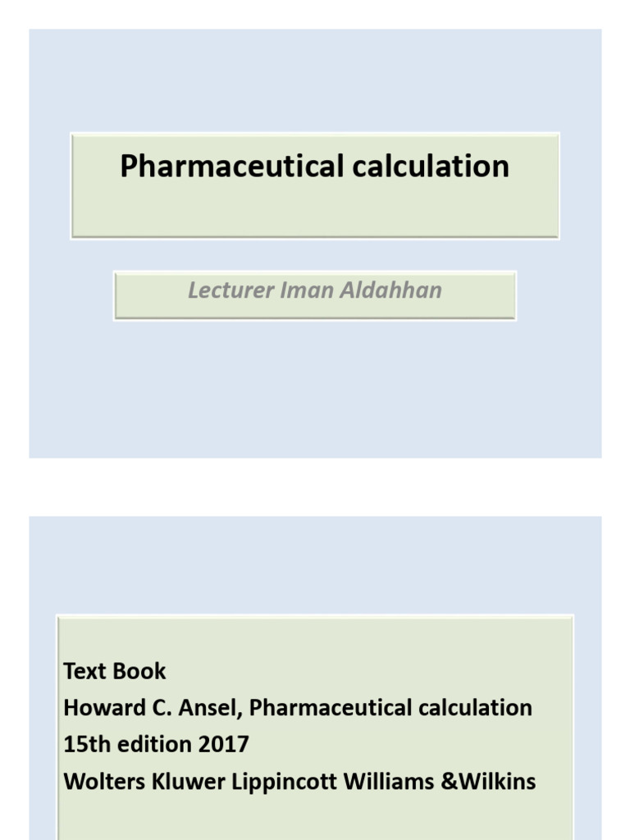Screen dimensions: 630x840
Task: Click the word "Book" in the Text Book heading
Action: tap(138, 671)
